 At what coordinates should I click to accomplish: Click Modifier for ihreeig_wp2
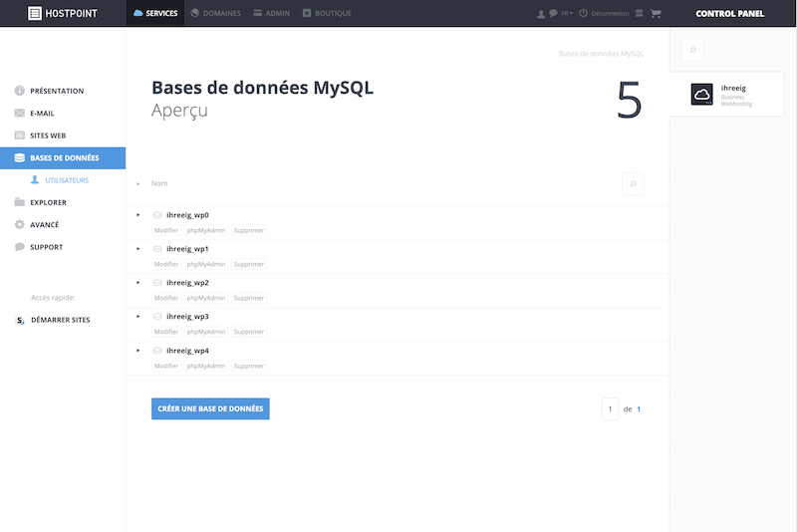(x=166, y=298)
